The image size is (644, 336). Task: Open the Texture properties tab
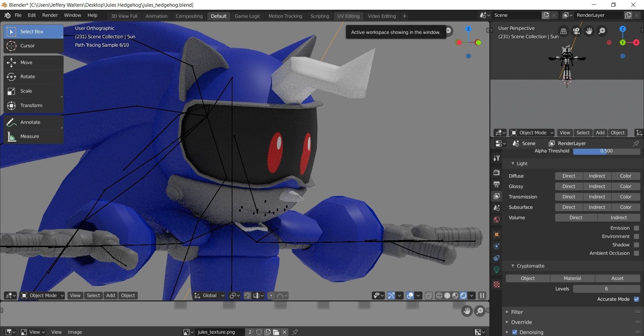click(x=497, y=284)
